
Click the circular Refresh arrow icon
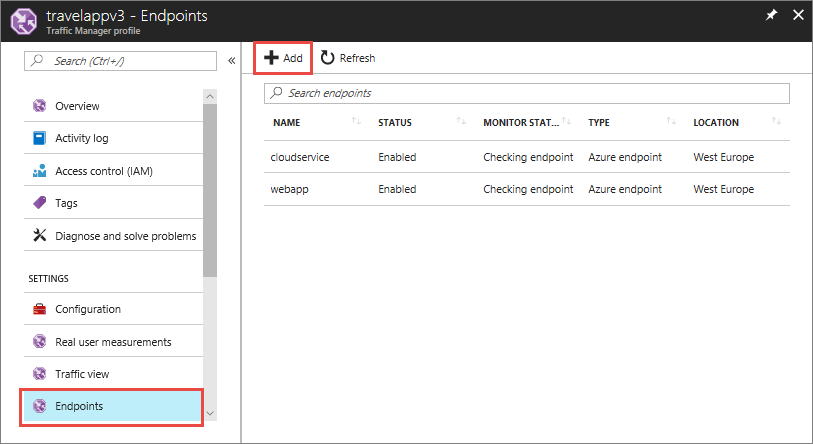point(327,58)
